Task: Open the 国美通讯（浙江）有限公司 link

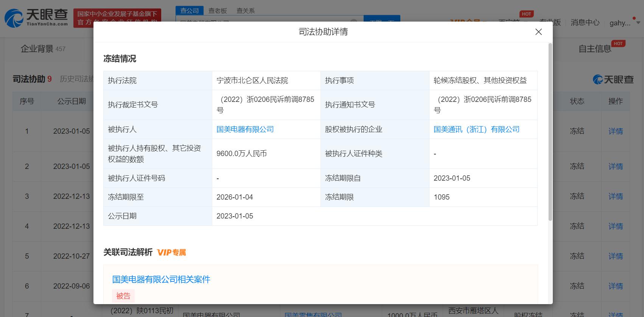Action: [x=476, y=130]
